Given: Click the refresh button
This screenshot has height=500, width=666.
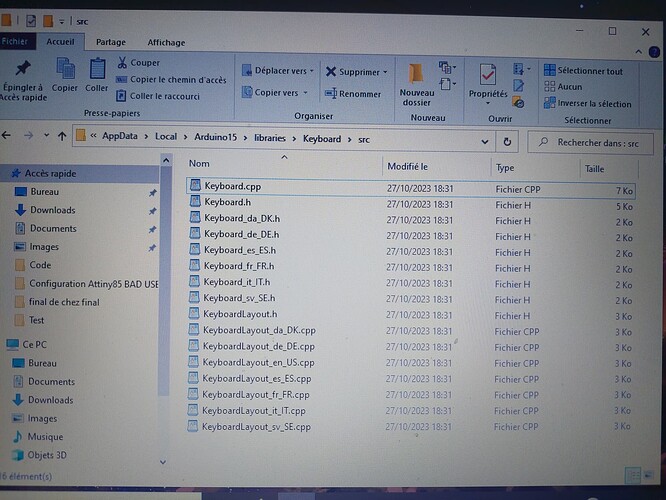Looking at the screenshot, I should tap(507, 142).
